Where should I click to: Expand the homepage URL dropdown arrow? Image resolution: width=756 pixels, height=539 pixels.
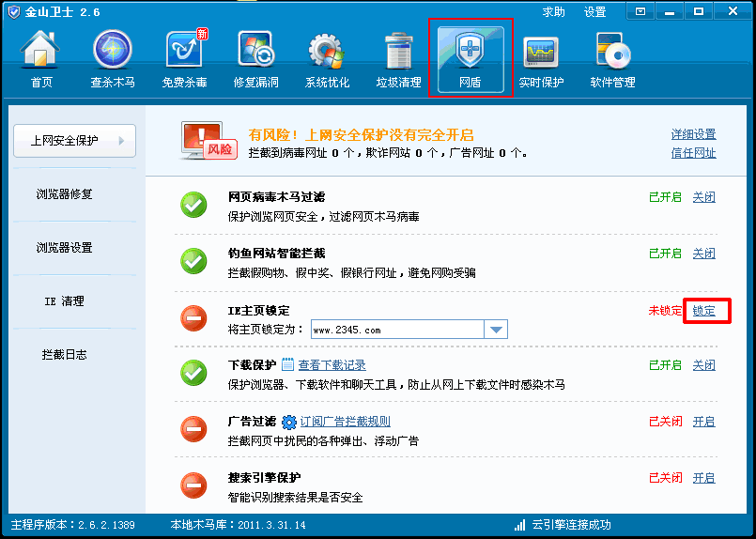[x=496, y=330]
